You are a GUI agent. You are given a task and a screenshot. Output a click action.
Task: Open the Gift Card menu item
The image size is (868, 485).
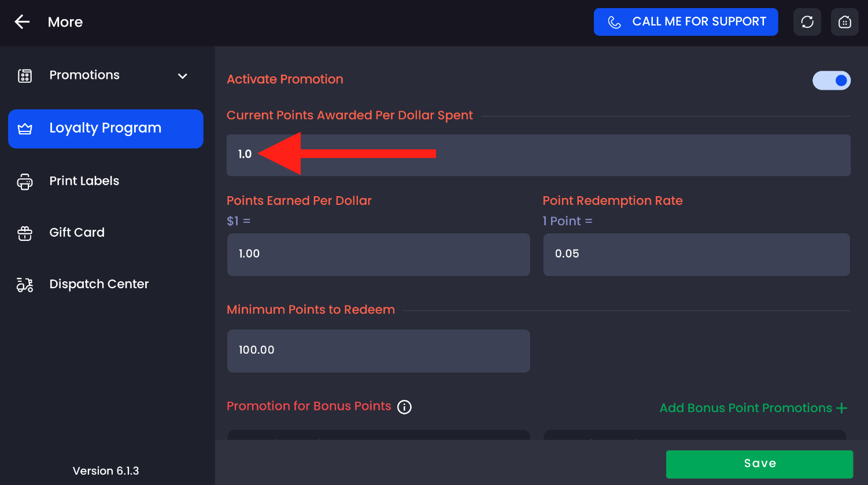pos(77,233)
